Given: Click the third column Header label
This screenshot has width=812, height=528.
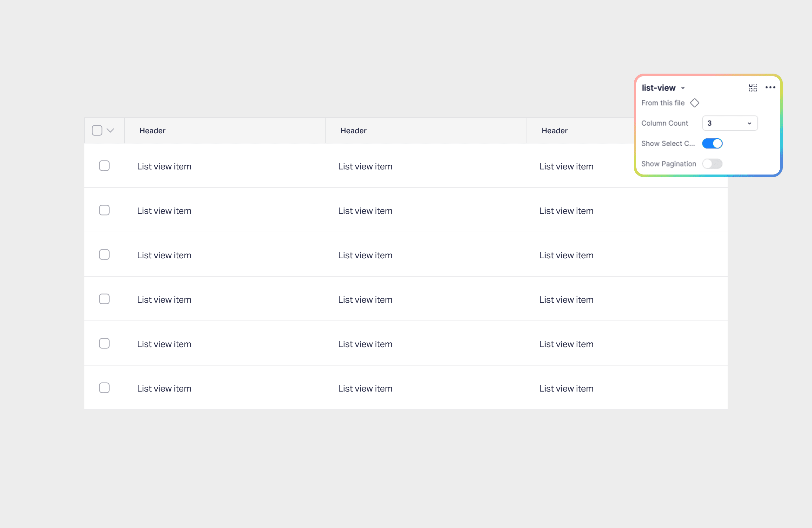Looking at the screenshot, I should tap(554, 131).
